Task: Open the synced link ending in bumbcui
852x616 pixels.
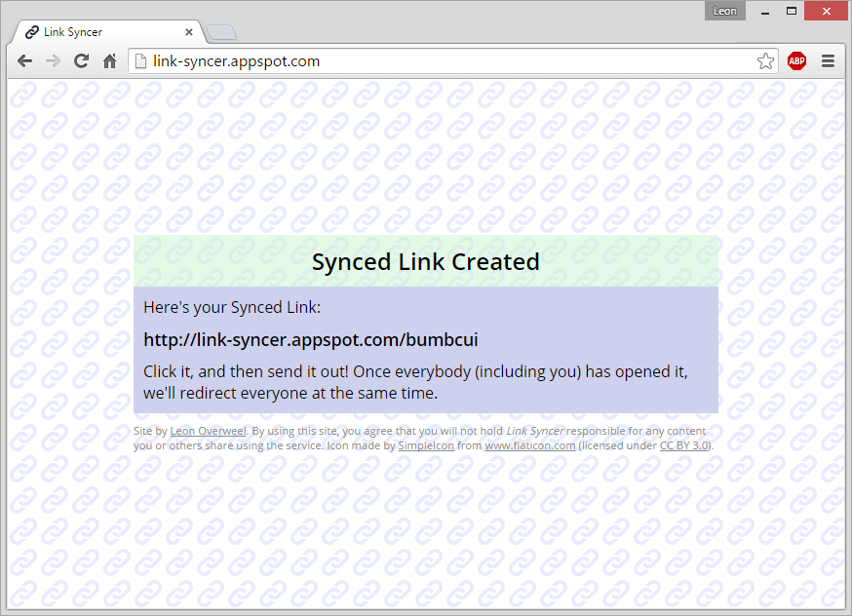Action: point(311,339)
